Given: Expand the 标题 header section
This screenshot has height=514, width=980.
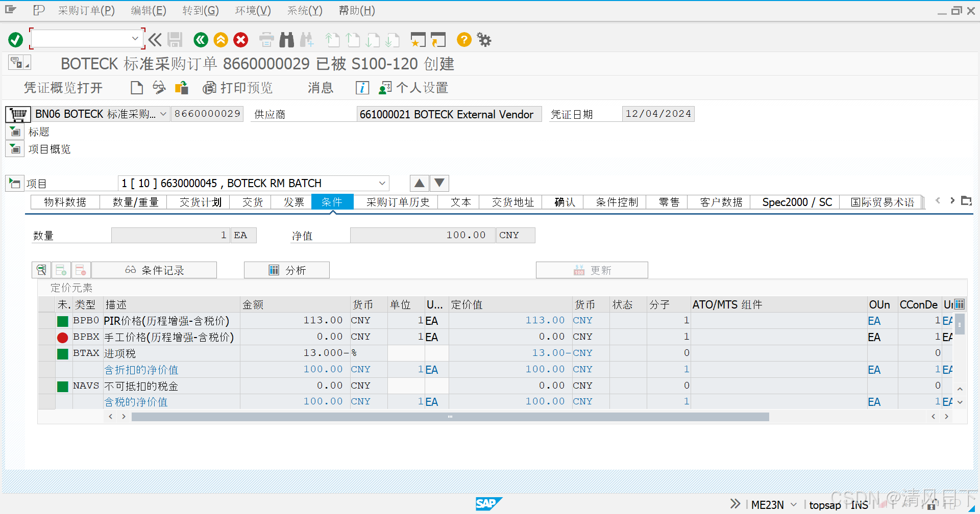Looking at the screenshot, I should pos(15,132).
